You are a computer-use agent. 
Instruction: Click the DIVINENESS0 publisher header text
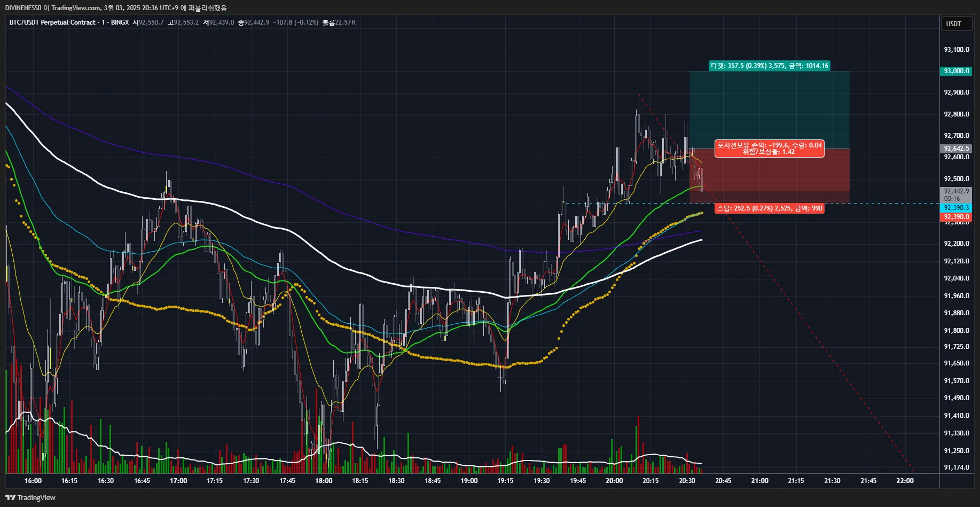click(116, 8)
